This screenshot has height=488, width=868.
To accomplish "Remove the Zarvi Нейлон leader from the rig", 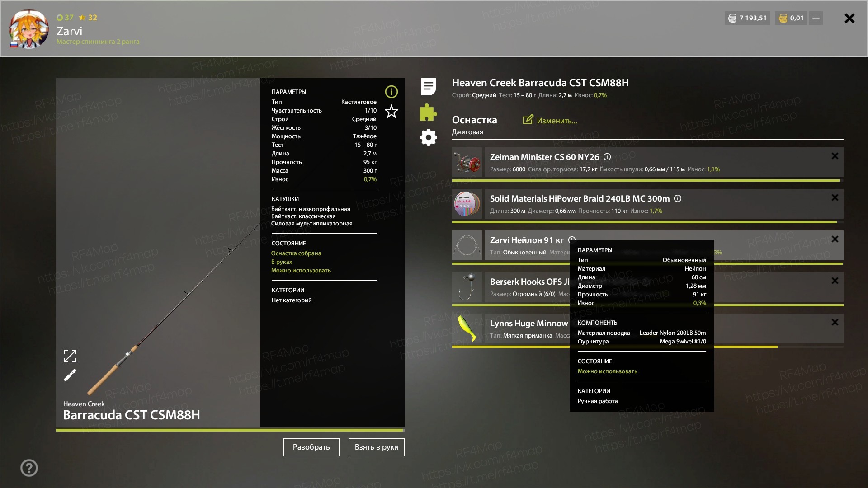I will pos(835,239).
